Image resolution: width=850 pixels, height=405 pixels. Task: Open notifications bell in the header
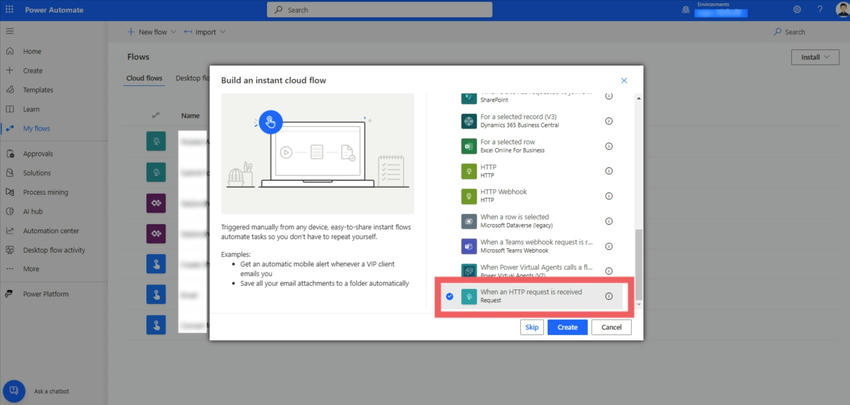685,10
